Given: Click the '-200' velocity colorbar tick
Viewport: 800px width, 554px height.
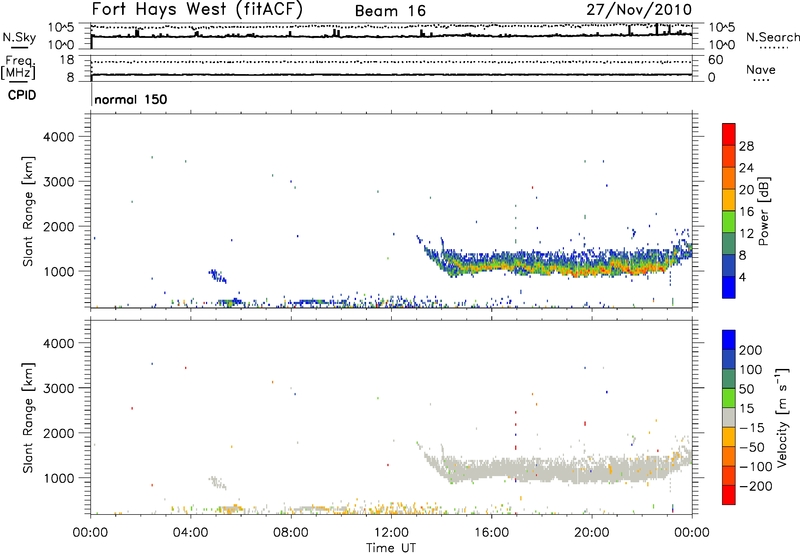Looking at the screenshot, I should pos(755,486).
